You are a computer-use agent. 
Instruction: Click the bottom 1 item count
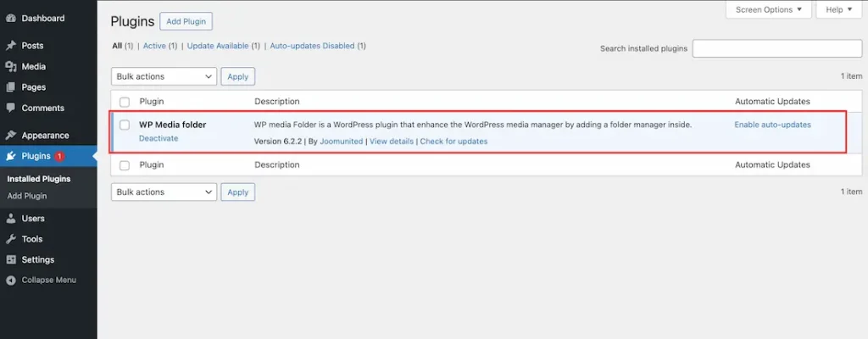tap(851, 192)
